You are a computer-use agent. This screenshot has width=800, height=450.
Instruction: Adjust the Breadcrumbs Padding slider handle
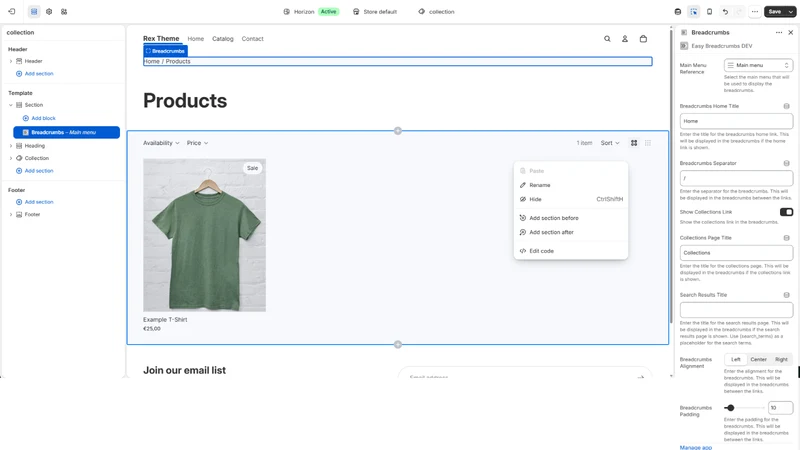coord(730,408)
